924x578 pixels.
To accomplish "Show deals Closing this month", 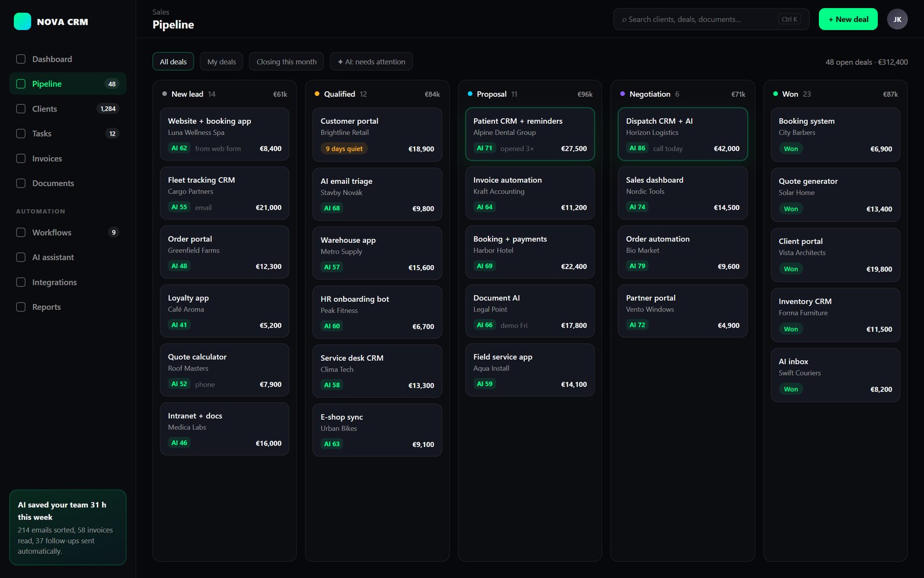I will tap(286, 62).
